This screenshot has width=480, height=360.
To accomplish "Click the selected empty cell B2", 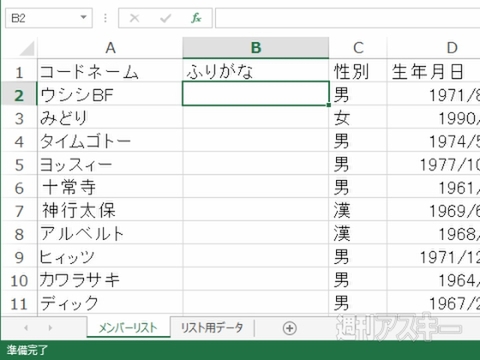I will point(256,94).
